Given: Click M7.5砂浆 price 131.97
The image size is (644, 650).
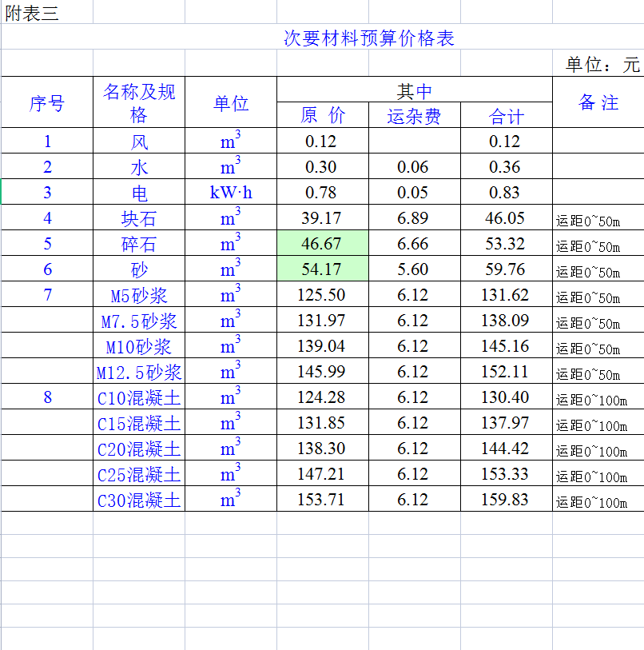Looking at the screenshot, I should pyautogui.click(x=323, y=320).
